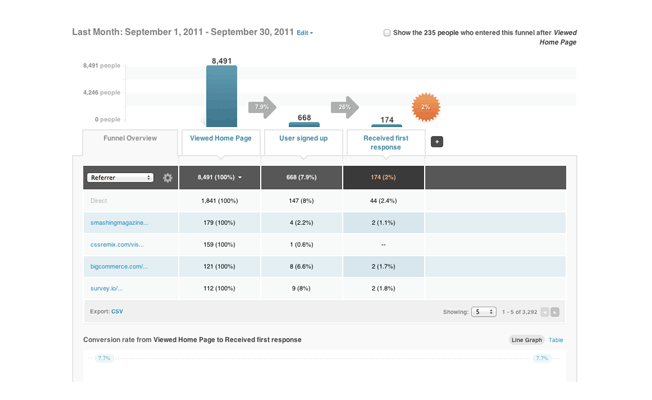The width and height of the screenshot is (652, 400).
Task: Click cell 121 (100%) for bigcommerce
Action: [x=220, y=267]
